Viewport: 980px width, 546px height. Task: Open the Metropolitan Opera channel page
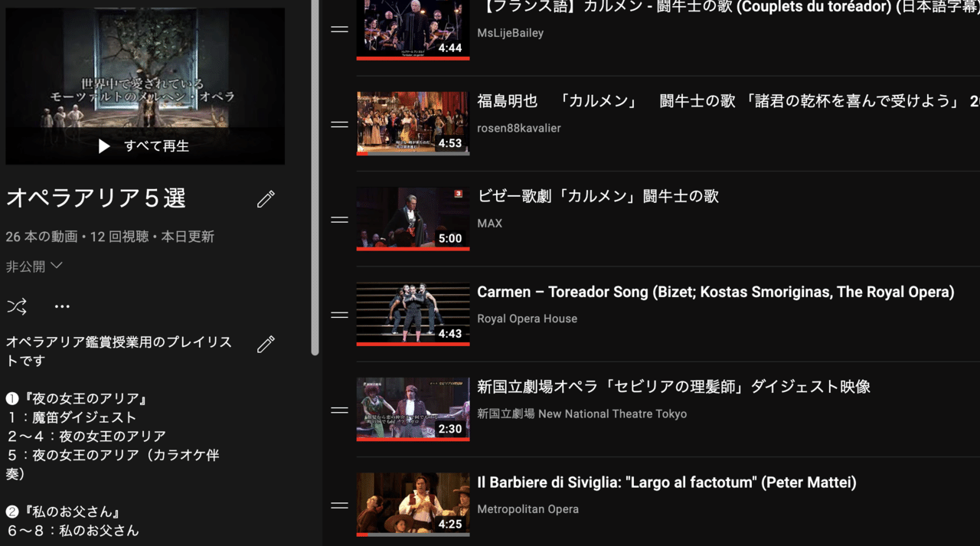528,508
